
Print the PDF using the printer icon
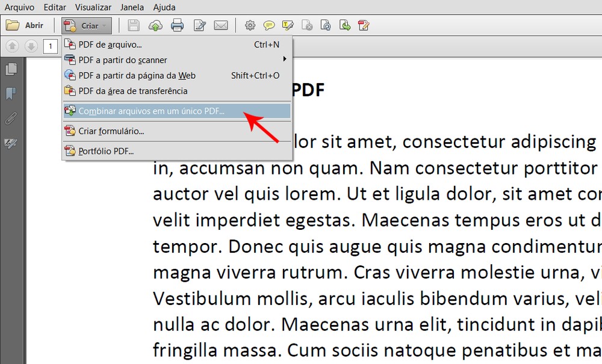(177, 25)
